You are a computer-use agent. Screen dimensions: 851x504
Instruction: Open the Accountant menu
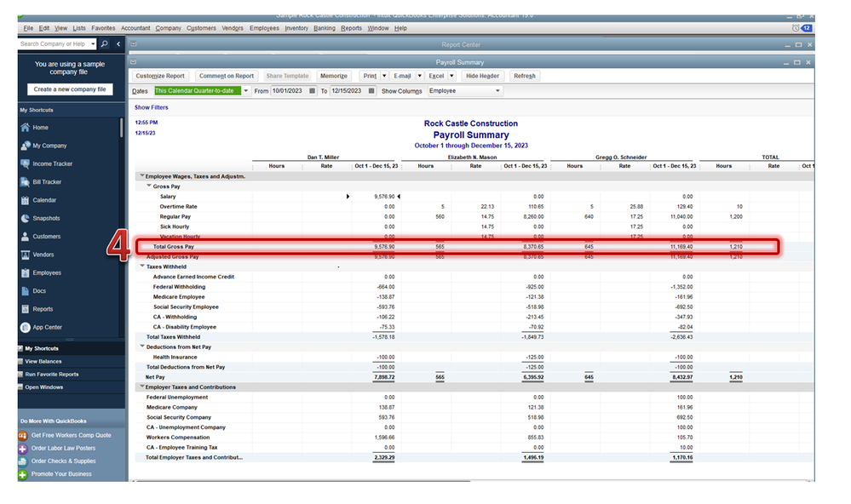[x=135, y=28]
